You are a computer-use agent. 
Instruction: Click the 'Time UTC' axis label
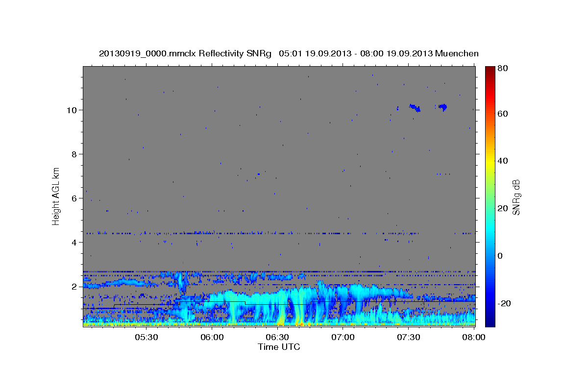click(x=279, y=347)
